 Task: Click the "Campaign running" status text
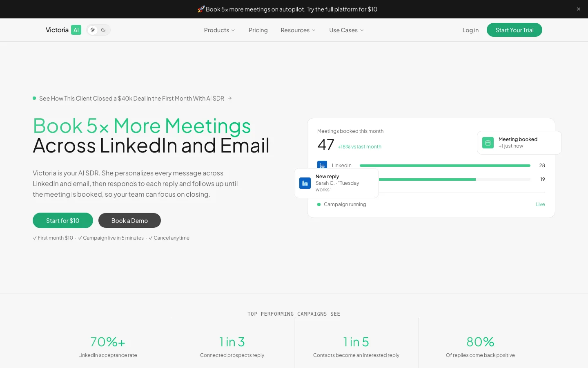click(345, 204)
